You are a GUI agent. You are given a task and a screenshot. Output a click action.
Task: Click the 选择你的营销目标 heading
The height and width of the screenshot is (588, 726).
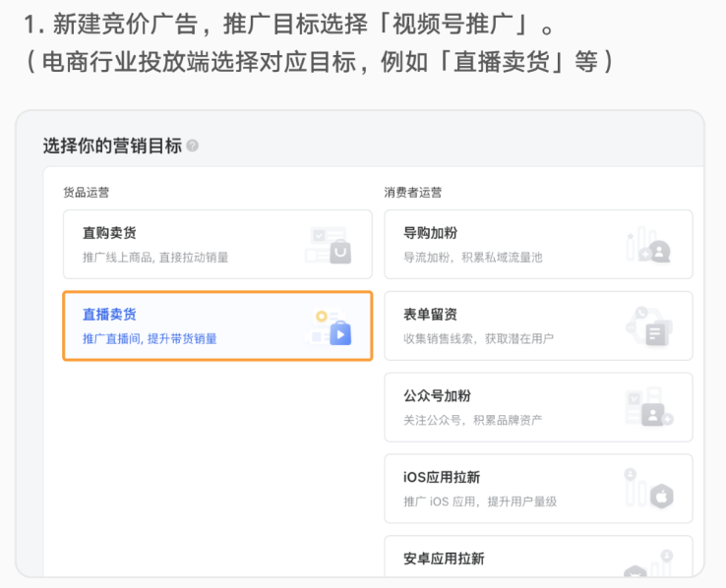[112, 146]
